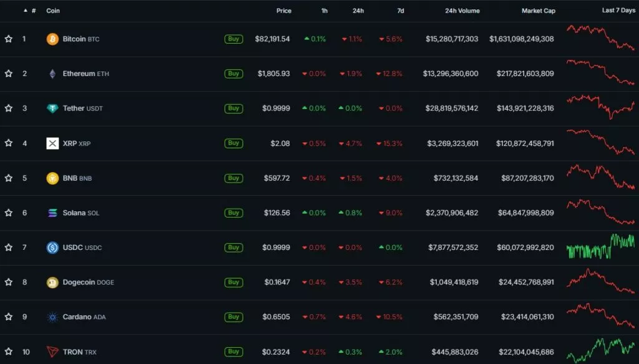Sort by rank using # column arrow
The width and height of the screenshot is (639, 364).
coord(26,11)
